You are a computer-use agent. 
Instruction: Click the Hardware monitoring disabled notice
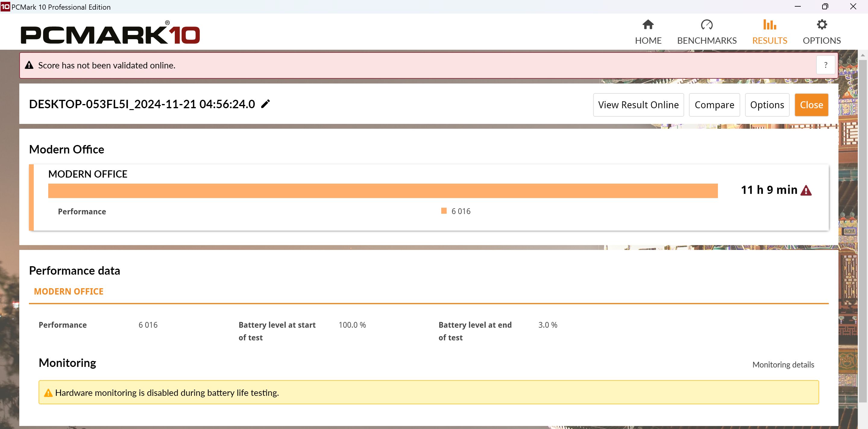tap(429, 392)
